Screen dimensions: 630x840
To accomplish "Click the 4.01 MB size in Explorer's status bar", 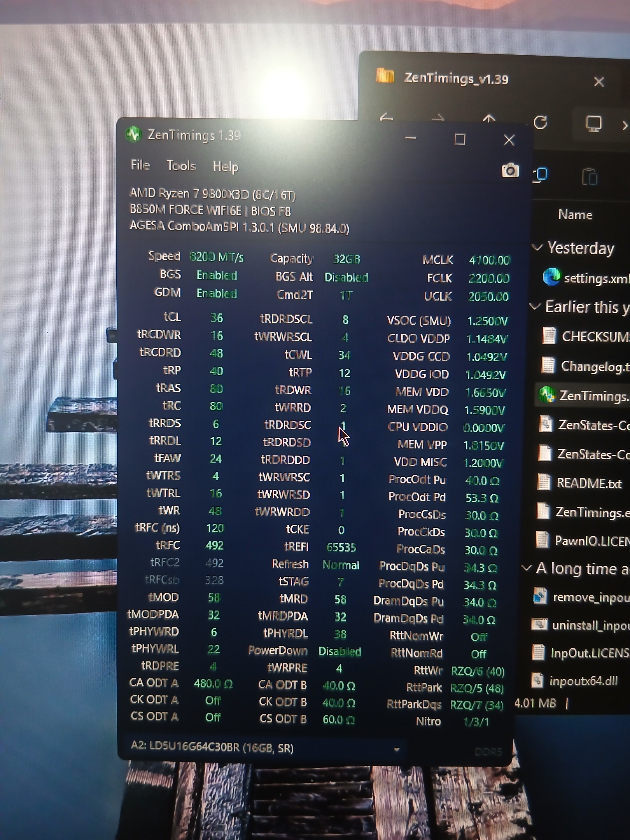I will 535,703.
